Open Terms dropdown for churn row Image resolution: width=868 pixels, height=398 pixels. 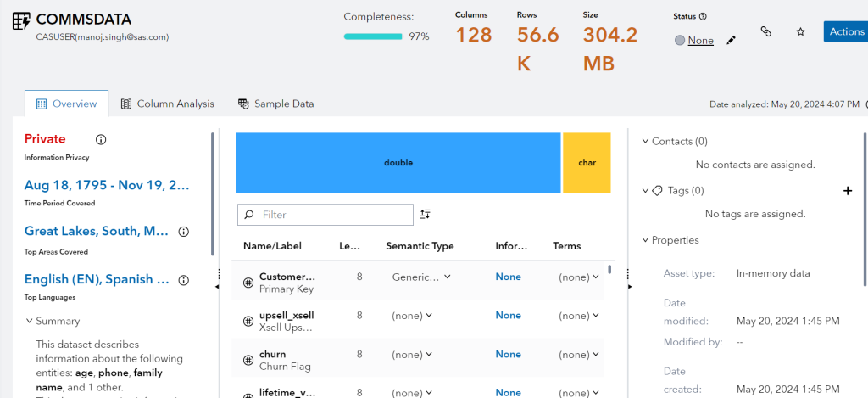click(596, 354)
